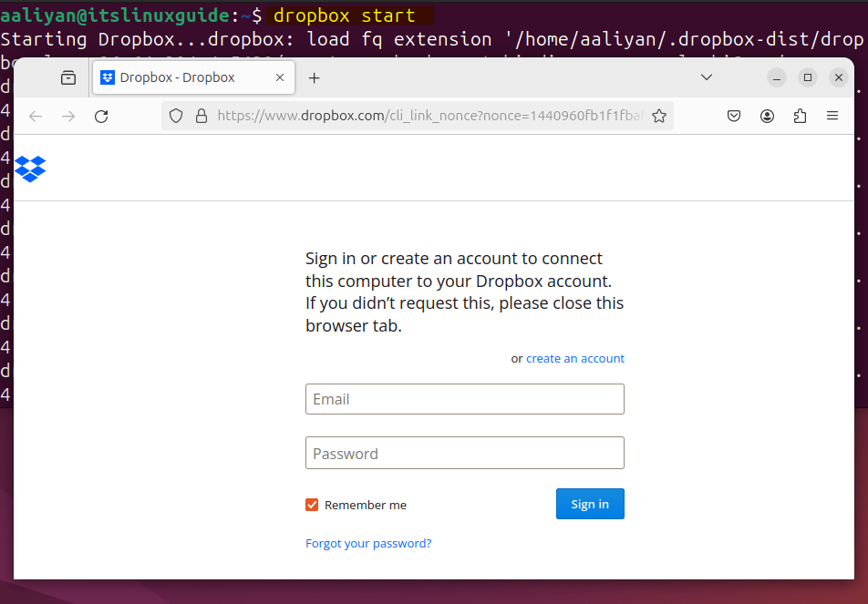The width and height of the screenshot is (868, 604).
Task: Open the Firefox hamburger application menu
Action: click(832, 116)
